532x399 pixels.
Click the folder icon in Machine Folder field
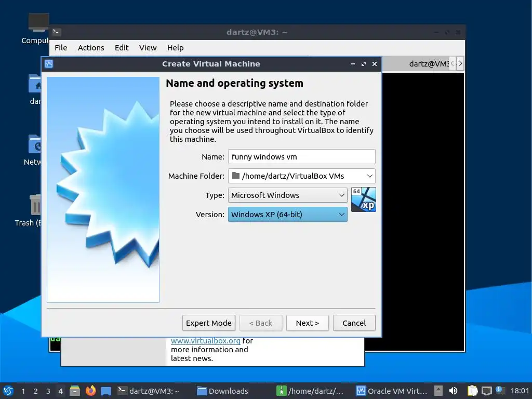(x=236, y=176)
